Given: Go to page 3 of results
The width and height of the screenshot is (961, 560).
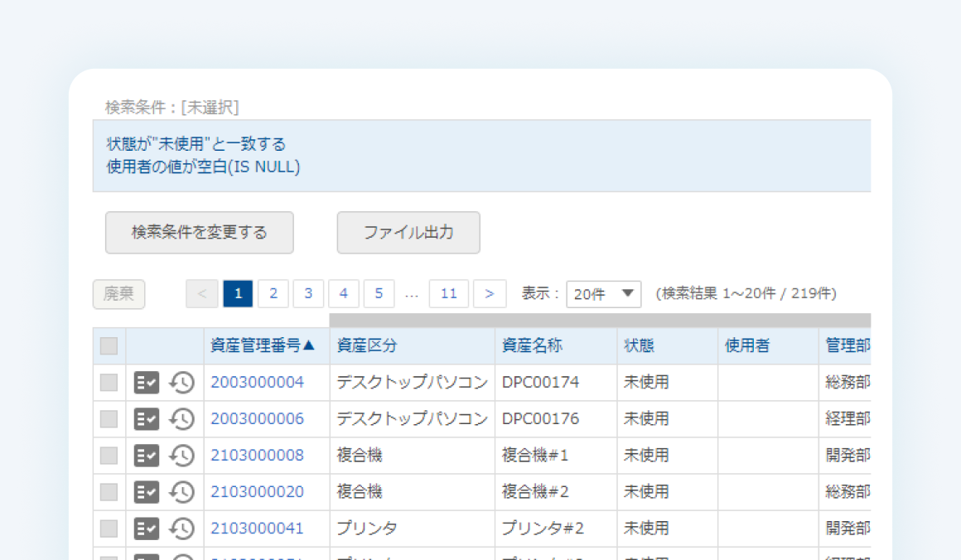Looking at the screenshot, I should click(x=308, y=293).
